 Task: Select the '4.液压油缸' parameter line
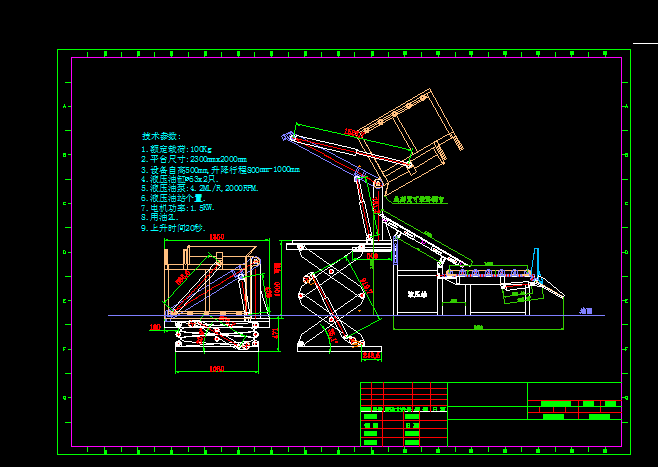[180, 179]
